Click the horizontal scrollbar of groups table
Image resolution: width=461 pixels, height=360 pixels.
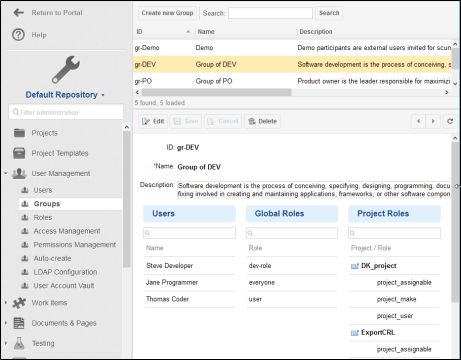click(x=217, y=92)
